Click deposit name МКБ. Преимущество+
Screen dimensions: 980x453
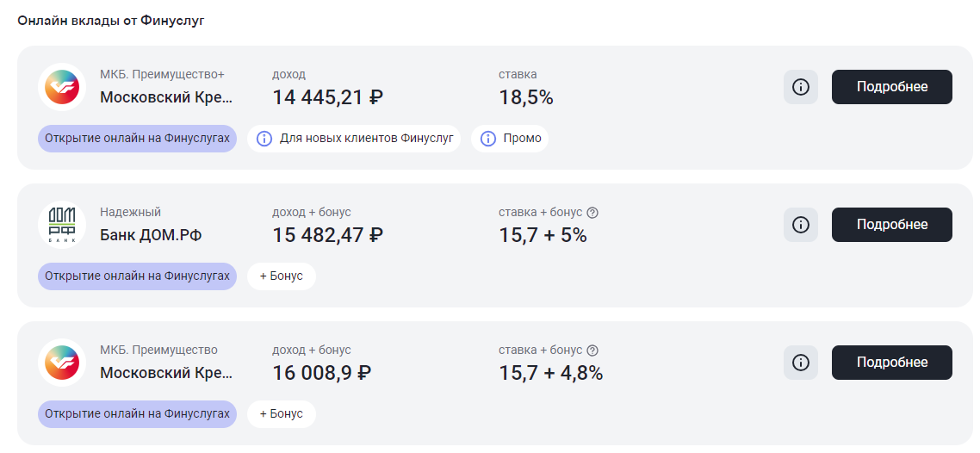click(x=162, y=74)
